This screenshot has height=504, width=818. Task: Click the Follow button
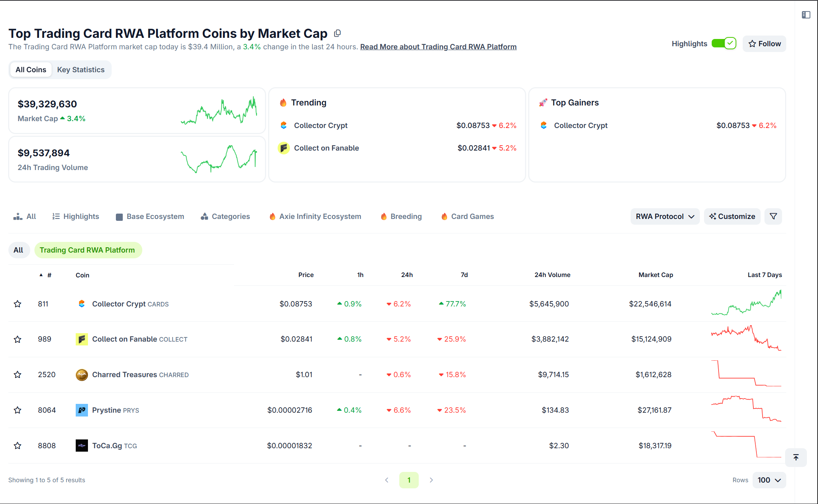click(x=764, y=44)
